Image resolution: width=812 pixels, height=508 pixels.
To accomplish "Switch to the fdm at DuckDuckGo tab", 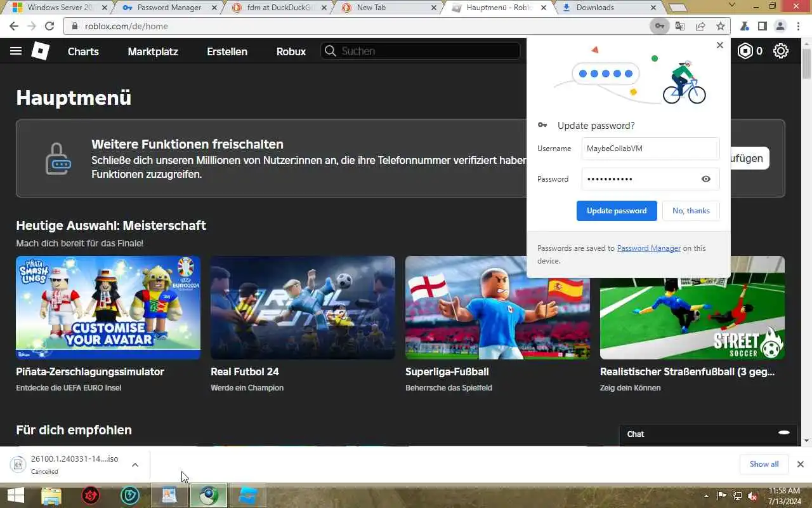I will (279, 8).
